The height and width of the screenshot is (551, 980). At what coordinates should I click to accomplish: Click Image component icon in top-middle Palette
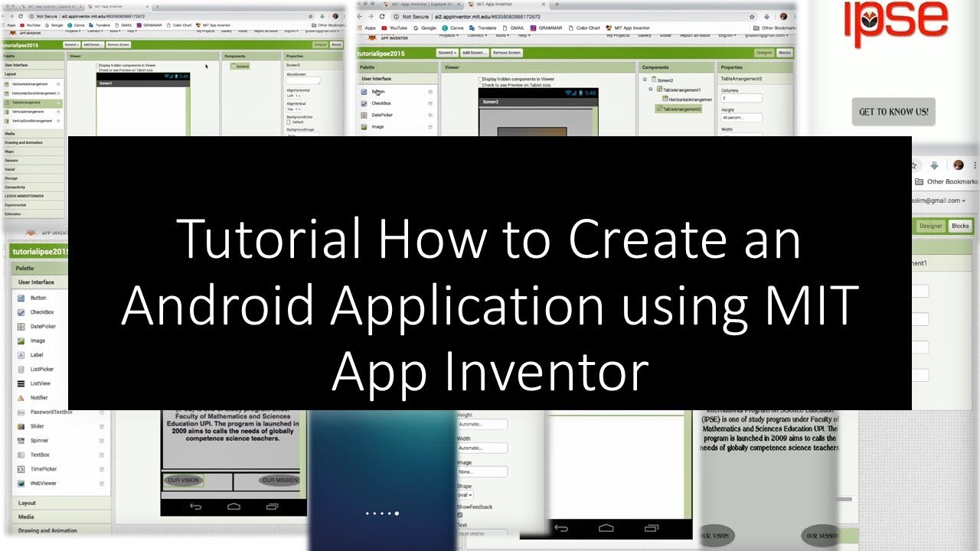[364, 127]
